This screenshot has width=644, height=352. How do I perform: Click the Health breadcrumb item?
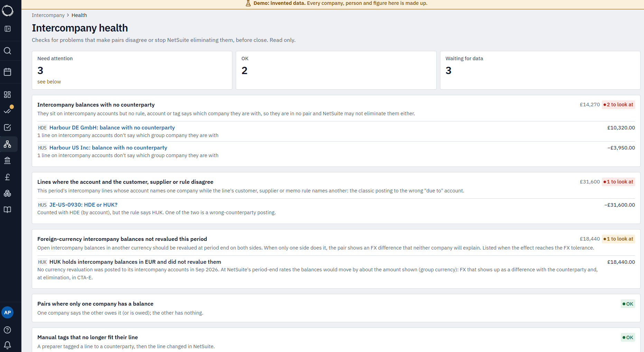pyautogui.click(x=79, y=15)
